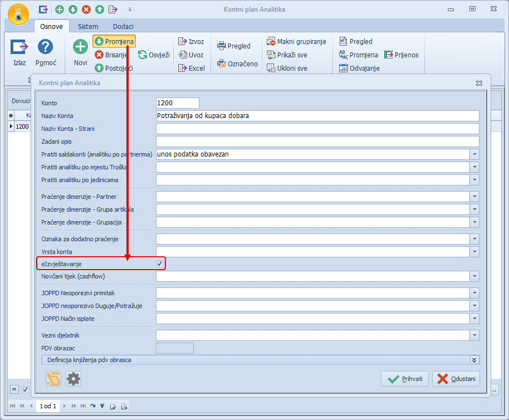509x420 pixels.
Task: Click Prijenos icon in ribbon
Action: coord(389,55)
